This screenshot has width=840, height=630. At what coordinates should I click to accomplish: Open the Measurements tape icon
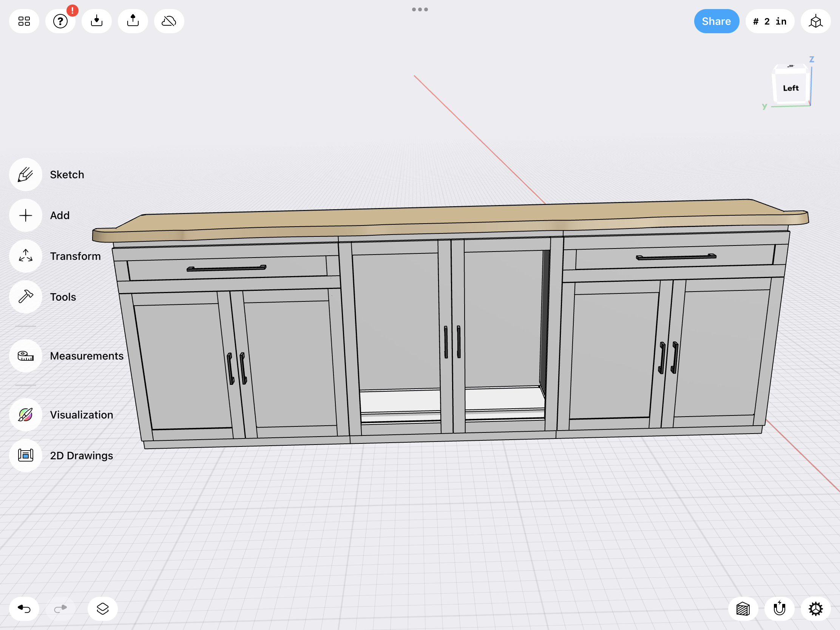(25, 356)
